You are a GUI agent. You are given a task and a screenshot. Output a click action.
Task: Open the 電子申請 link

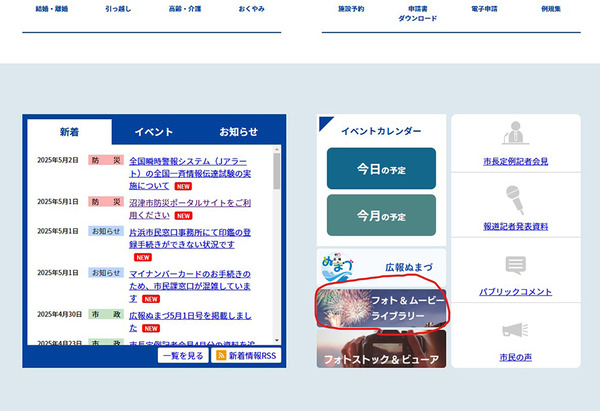tap(484, 8)
